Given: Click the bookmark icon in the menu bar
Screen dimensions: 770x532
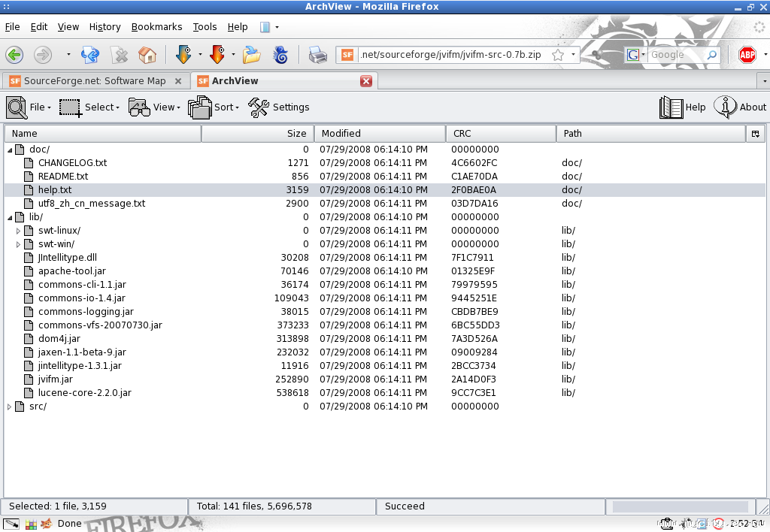Looking at the screenshot, I should [265, 27].
